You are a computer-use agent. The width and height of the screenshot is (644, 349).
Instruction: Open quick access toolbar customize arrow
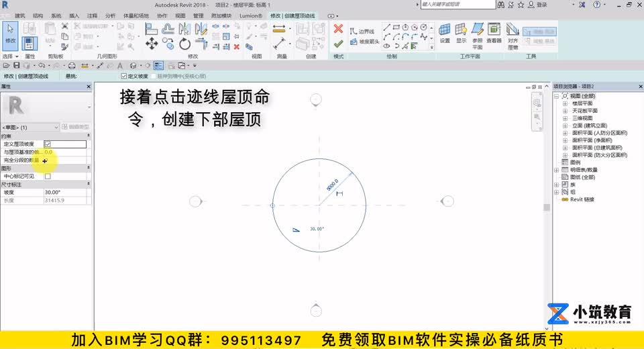coord(195,65)
